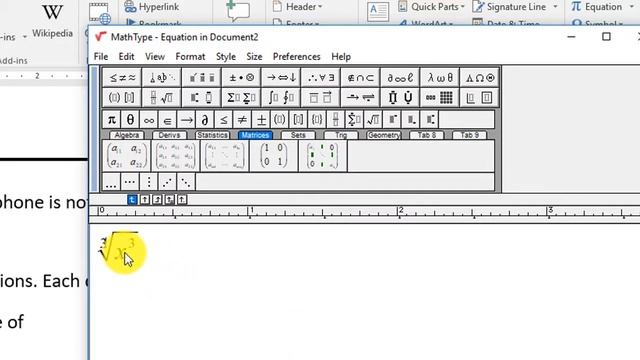Insert curly braces template from small bar
Screen dimensions: 640x360
pyautogui.click(x=317, y=120)
